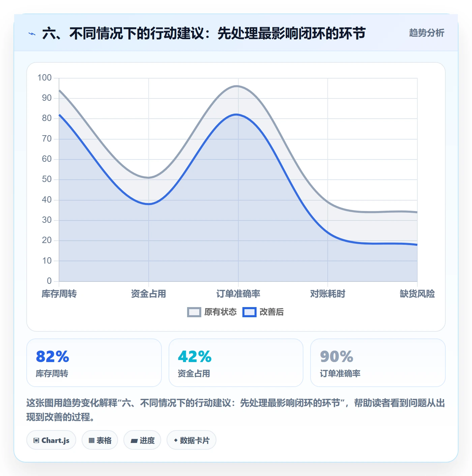The height and width of the screenshot is (476, 472).
Task: Click the blue line low point at 资金占用
Action: pos(149,204)
